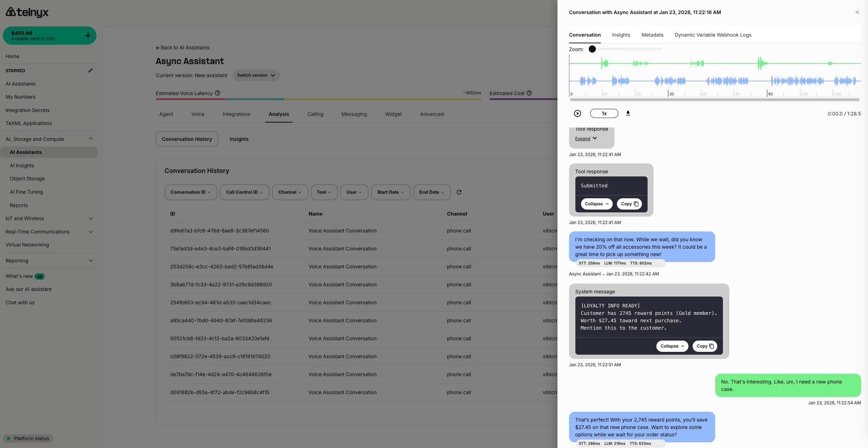Open the Switch version dropdown

pos(256,75)
